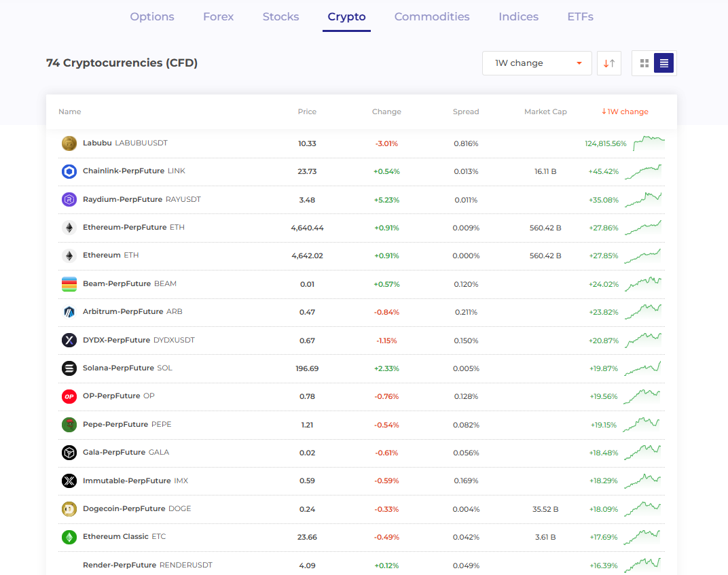728x575 pixels.
Task: Click the Price column header
Action: tap(307, 111)
